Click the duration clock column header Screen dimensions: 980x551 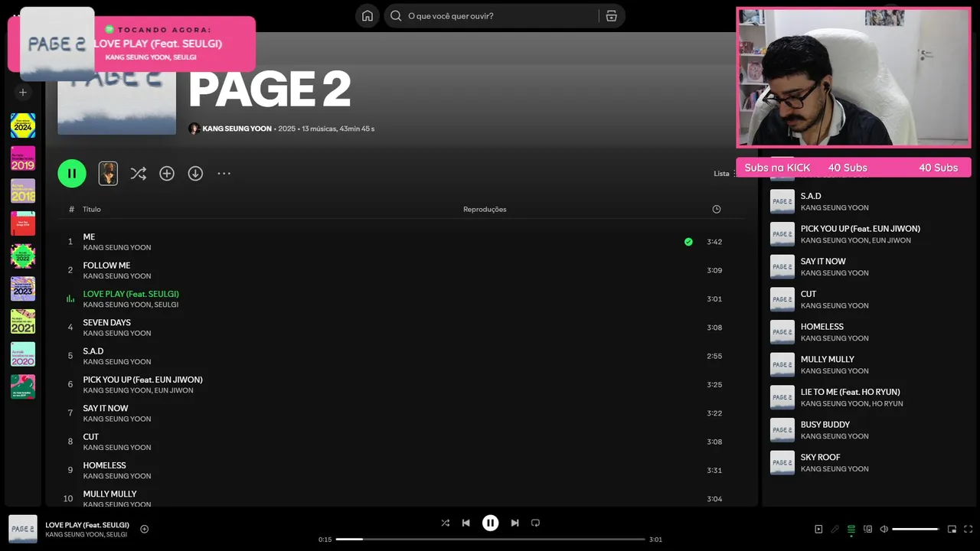point(716,209)
